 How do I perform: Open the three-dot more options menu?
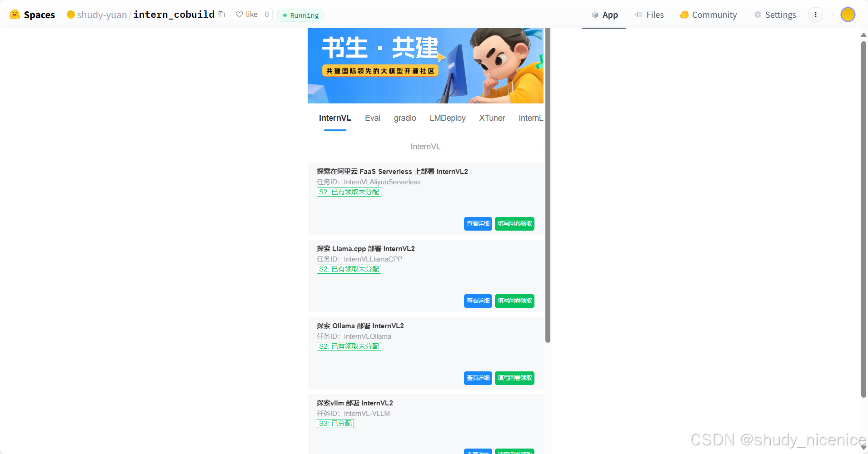(816, 15)
